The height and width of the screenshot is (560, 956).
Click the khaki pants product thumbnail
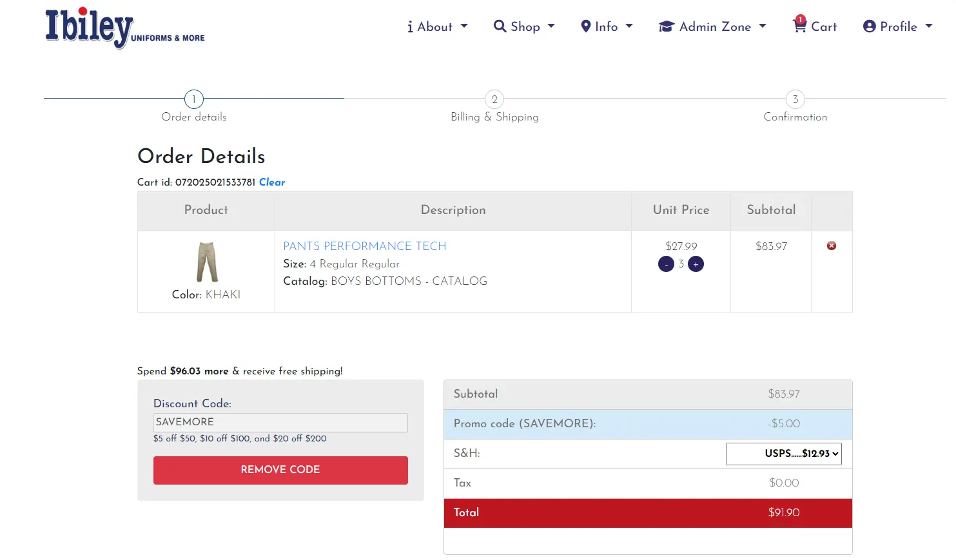207,262
